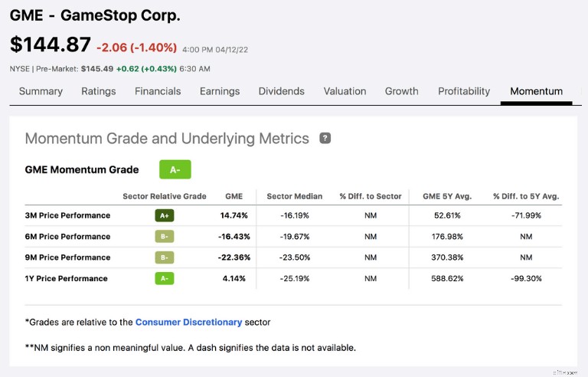Image resolution: width=588 pixels, height=377 pixels.
Task: Select the 1Y Price Performance row label
Action: pos(67,279)
